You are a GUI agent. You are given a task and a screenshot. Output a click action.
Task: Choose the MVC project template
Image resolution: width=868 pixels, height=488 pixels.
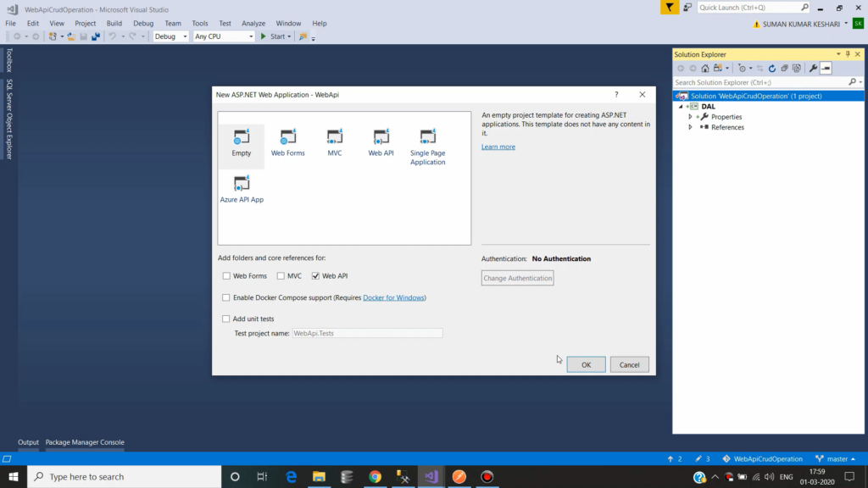tap(334, 142)
